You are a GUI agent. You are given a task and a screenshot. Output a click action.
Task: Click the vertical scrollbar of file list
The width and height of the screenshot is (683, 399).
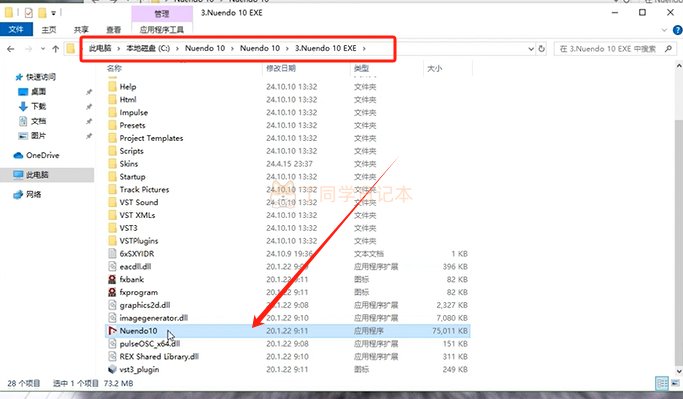[679, 218]
